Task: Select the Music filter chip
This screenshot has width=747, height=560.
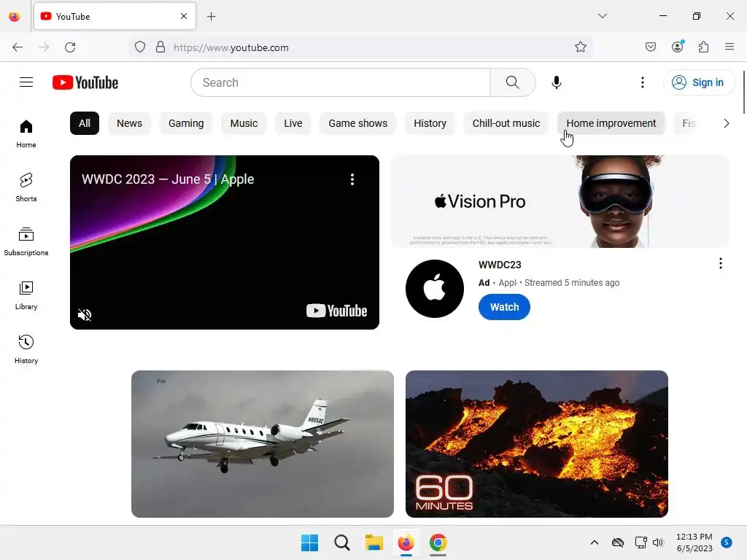Action: point(244,123)
